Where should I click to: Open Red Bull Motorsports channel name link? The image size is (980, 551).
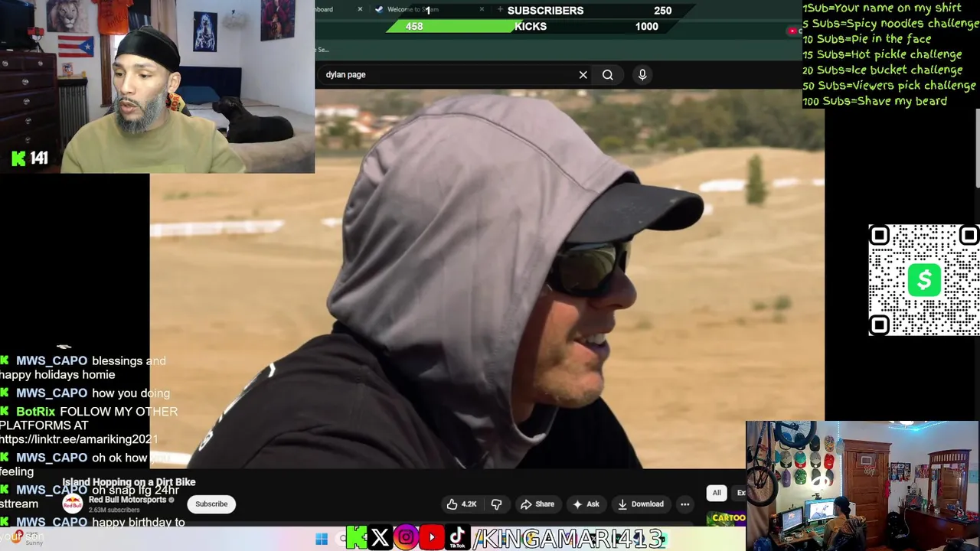coord(127,500)
